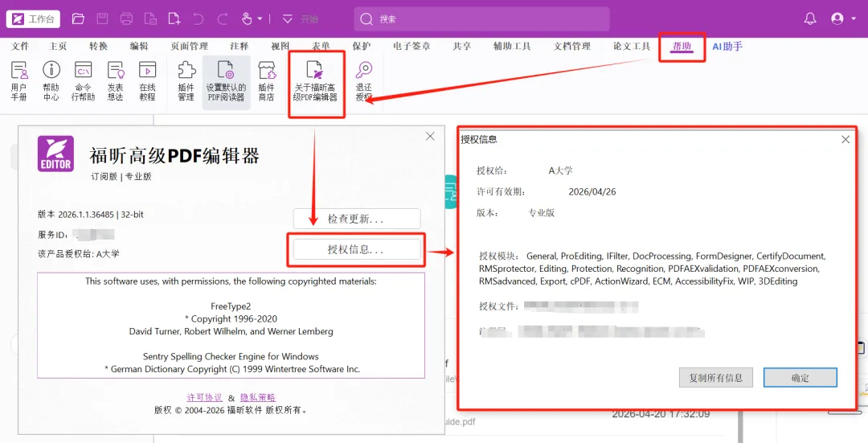This screenshot has width=868, height=443.
Task: Select the hand tool icon
Action: (x=247, y=18)
